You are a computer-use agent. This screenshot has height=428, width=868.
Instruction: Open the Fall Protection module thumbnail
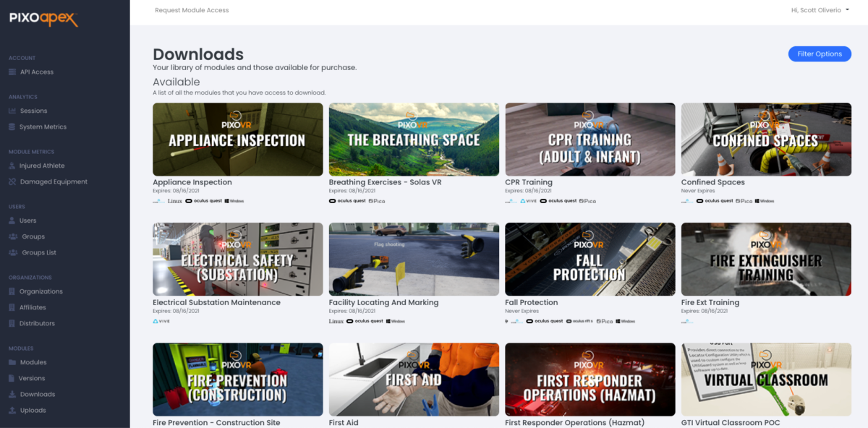590,259
